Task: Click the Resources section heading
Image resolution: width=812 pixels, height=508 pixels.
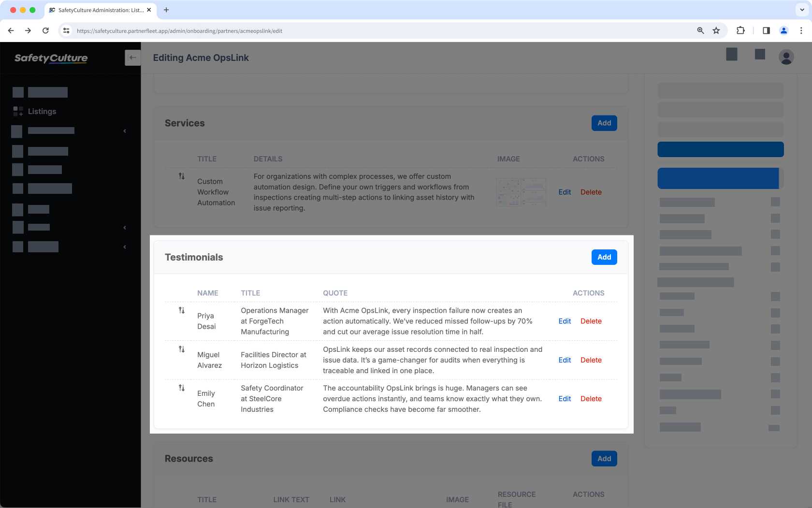Action: coord(189,459)
